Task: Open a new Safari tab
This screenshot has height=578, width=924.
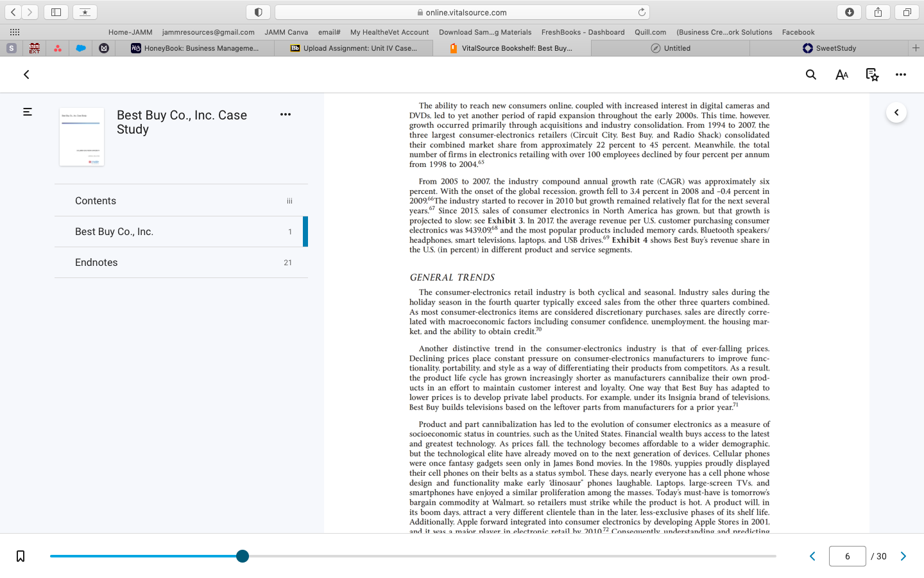Action: point(916,48)
